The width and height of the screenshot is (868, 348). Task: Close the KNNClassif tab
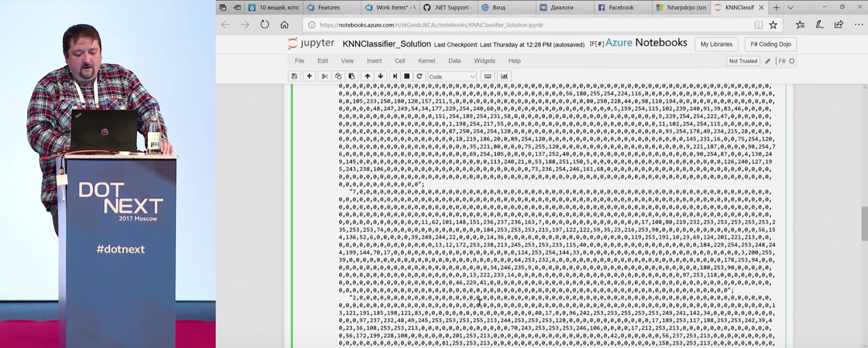coord(761,7)
